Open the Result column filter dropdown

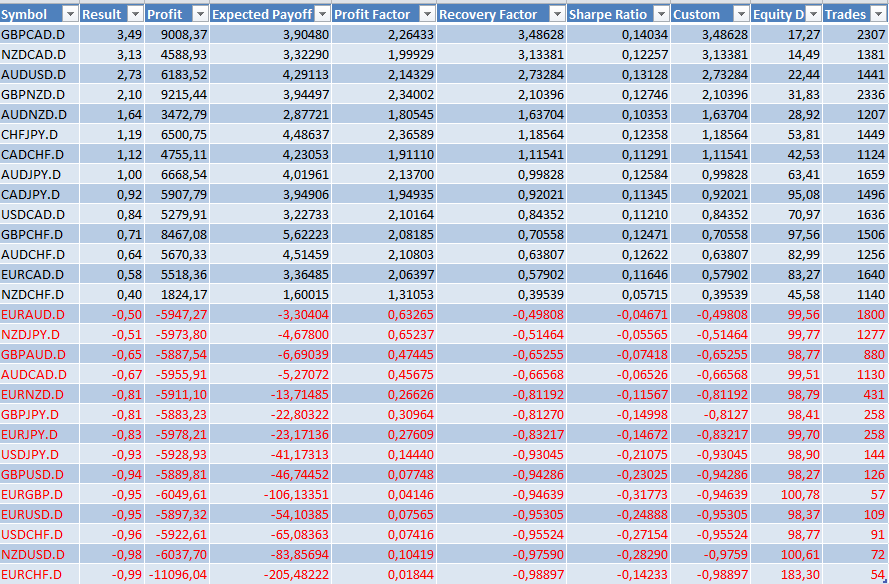pyautogui.click(x=136, y=14)
